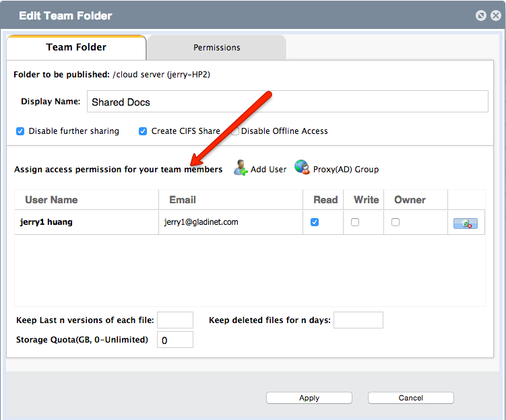
Task: Uncheck Disable further sharing
Action: 20,131
